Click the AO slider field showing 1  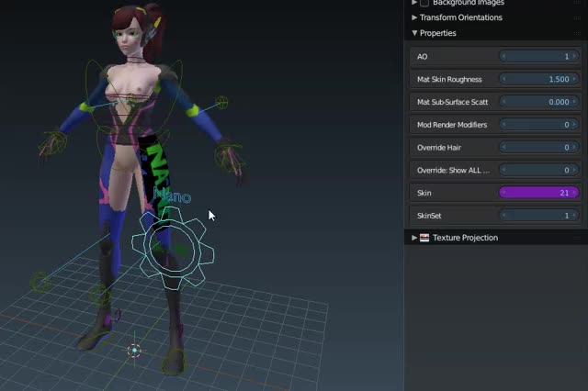[539, 57]
